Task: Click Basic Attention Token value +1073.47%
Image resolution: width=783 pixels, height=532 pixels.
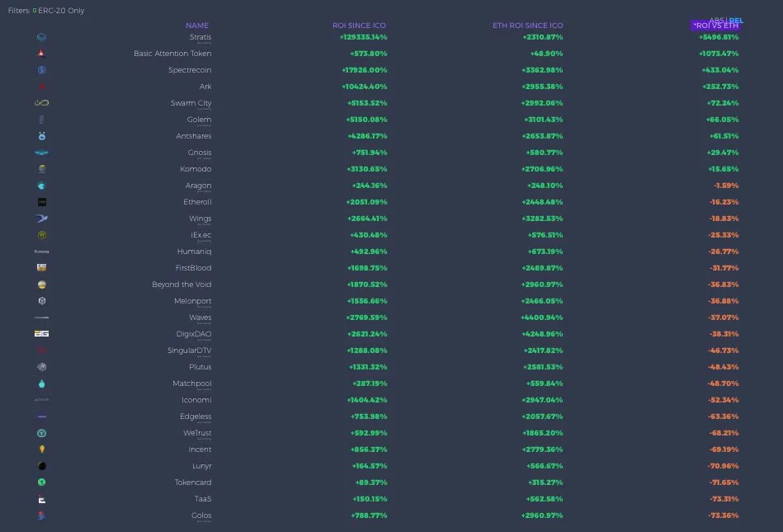Action: pos(719,54)
